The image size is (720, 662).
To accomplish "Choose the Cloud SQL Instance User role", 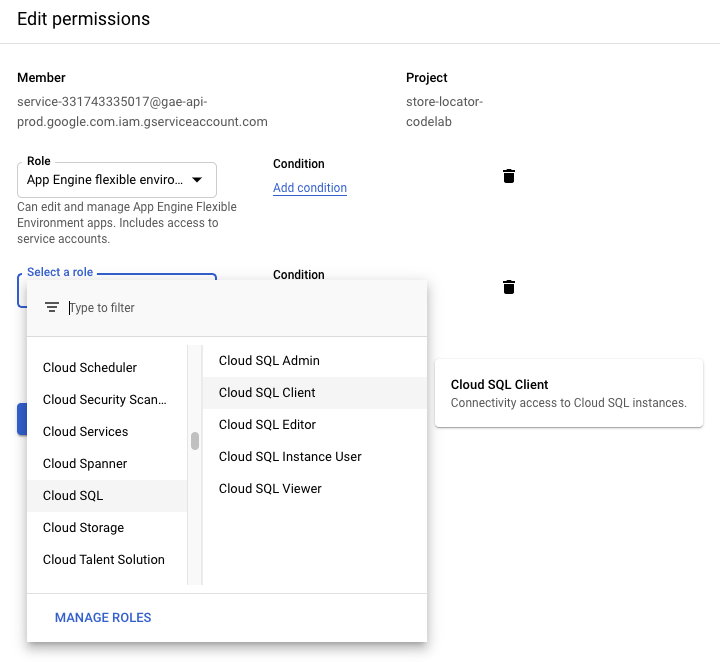I will coord(290,457).
